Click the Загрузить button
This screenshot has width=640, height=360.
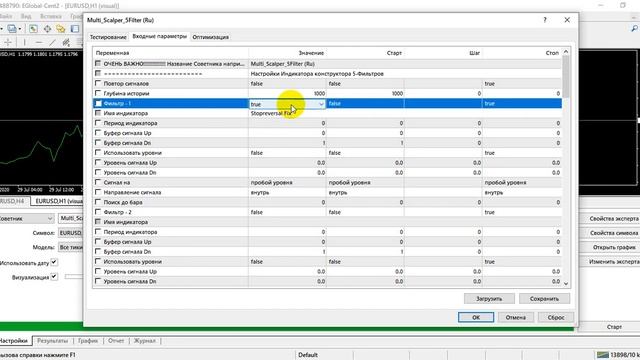489,299
